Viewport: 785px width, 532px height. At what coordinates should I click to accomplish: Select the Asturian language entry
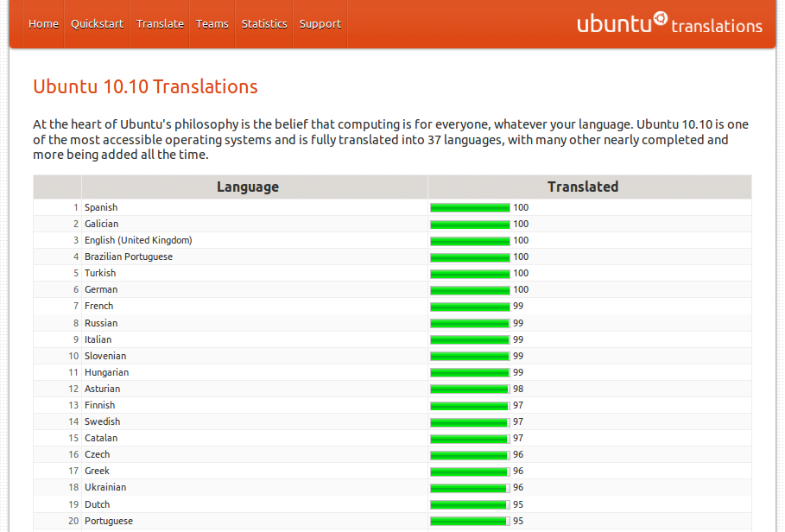point(102,389)
